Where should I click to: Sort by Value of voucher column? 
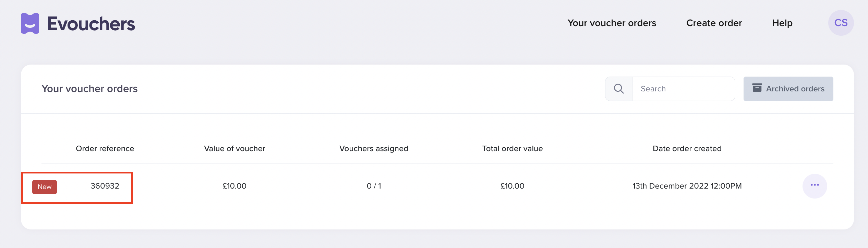(234, 148)
